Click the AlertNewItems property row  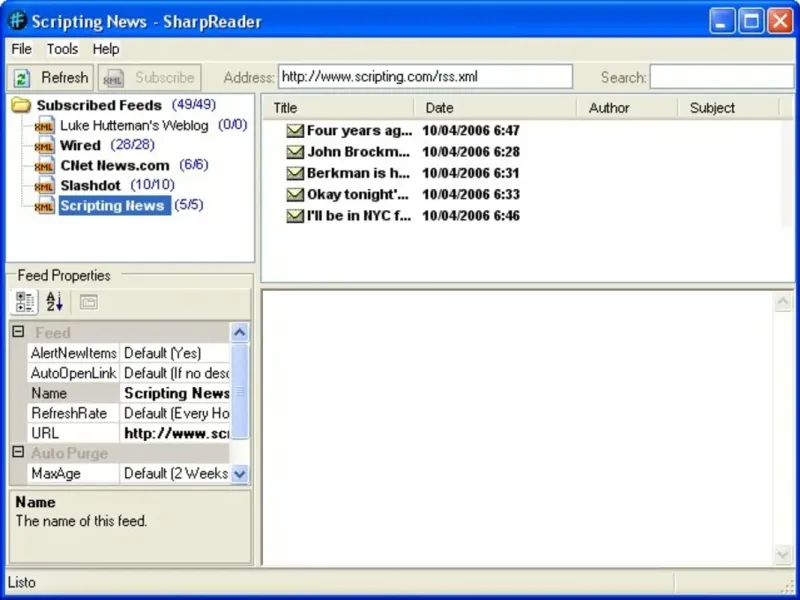(x=129, y=353)
